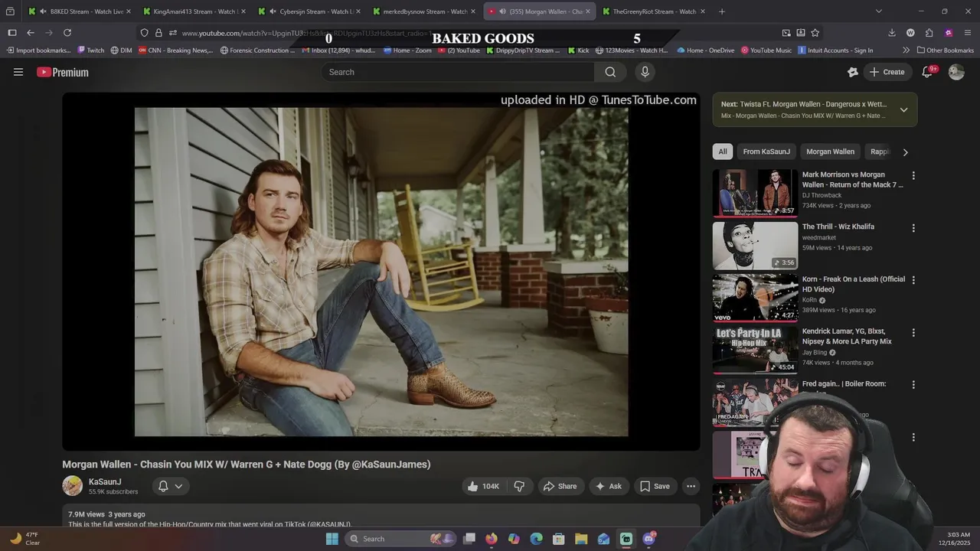Reload the page in browser toolbar
Viewport: 980px width, 551px height.
click(67, 33)
